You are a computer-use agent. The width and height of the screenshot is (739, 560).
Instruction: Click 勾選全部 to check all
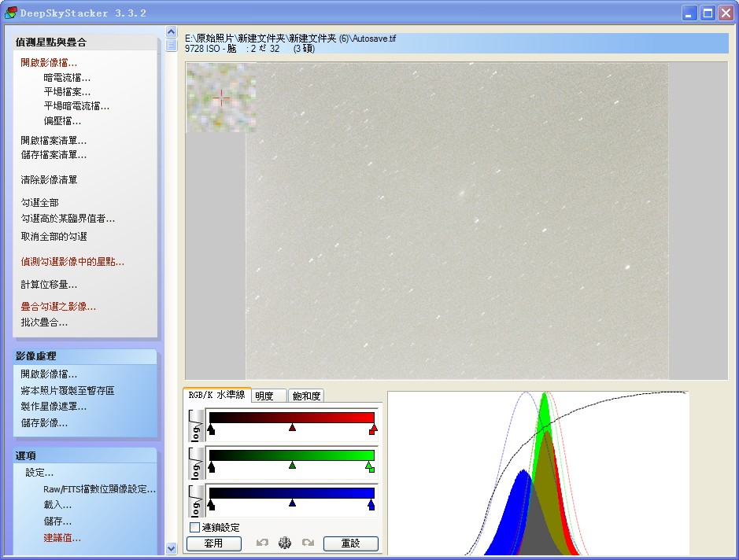39,202
